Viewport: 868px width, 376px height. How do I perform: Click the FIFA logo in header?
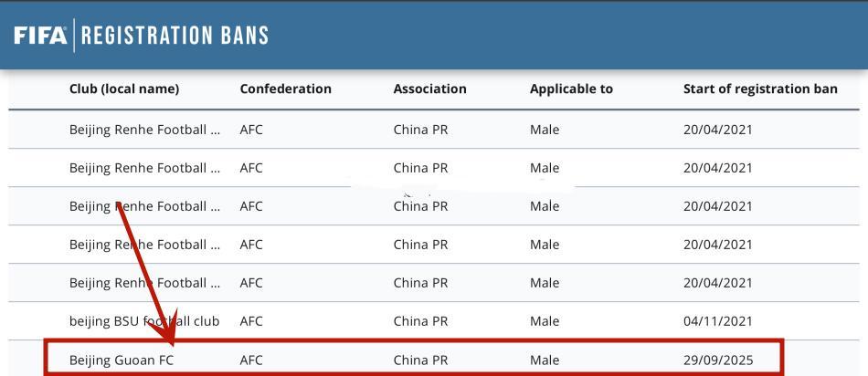click(40, 36)
